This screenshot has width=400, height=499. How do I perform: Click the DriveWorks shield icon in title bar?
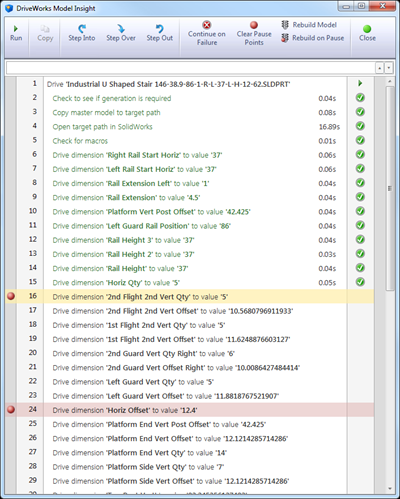point(9,8)
